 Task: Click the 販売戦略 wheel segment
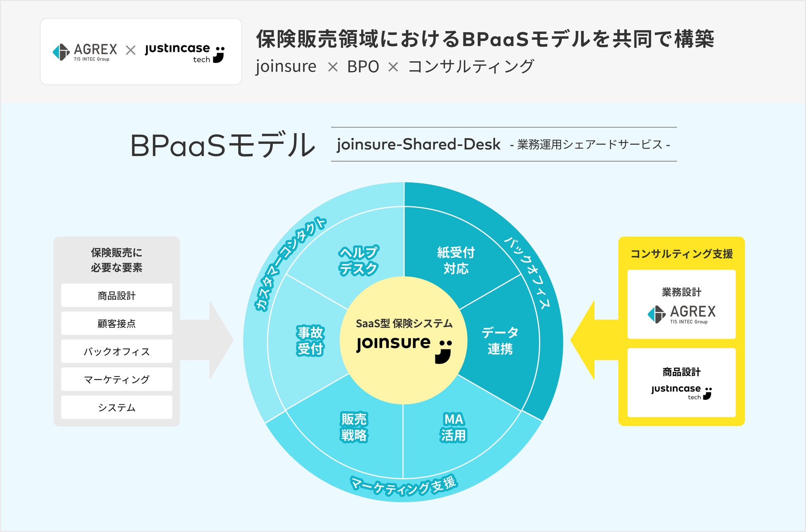(353, 427)
